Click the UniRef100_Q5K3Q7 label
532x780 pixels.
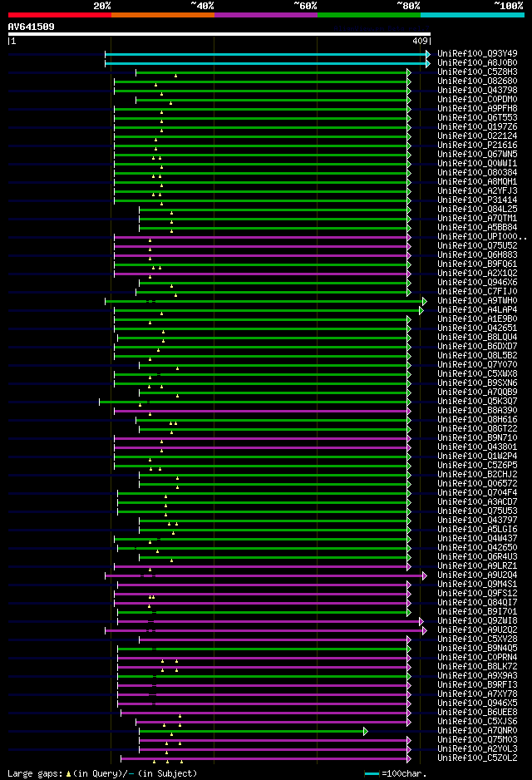click(x=477, y=401)
